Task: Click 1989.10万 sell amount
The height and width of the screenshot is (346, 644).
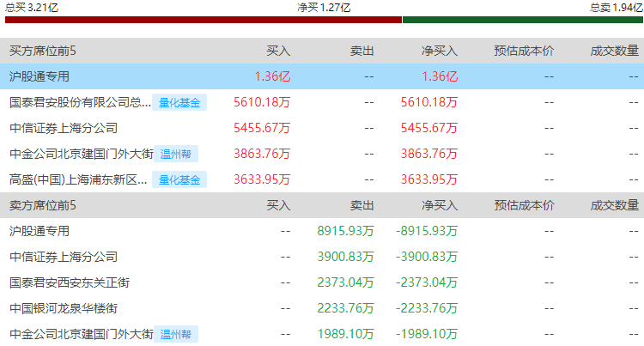Action: [345, 334]
